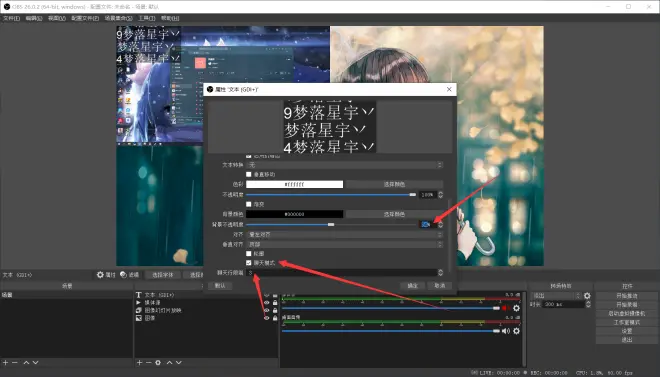Enable the gradient checkbox
Screen dimensions: 660x377
249,204
